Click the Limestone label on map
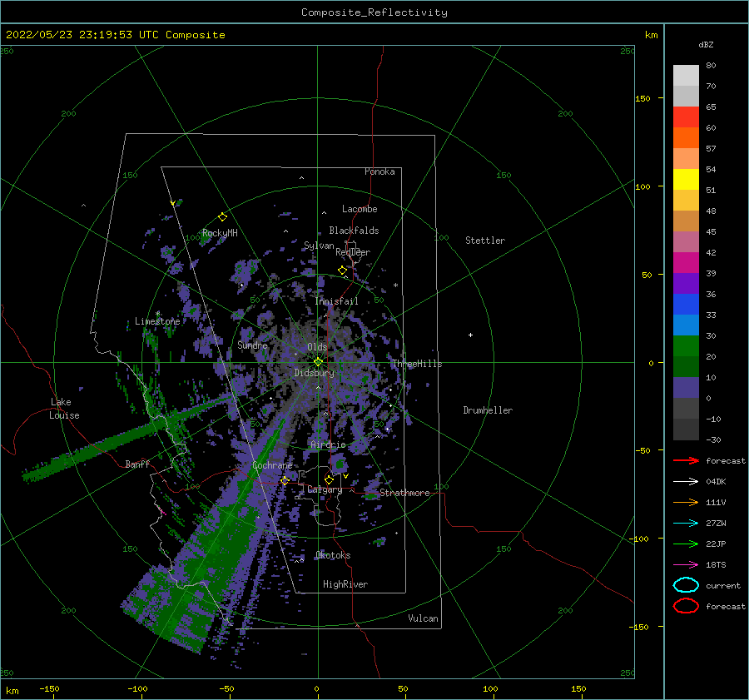749x700 pixels. [x=157, y=321]
